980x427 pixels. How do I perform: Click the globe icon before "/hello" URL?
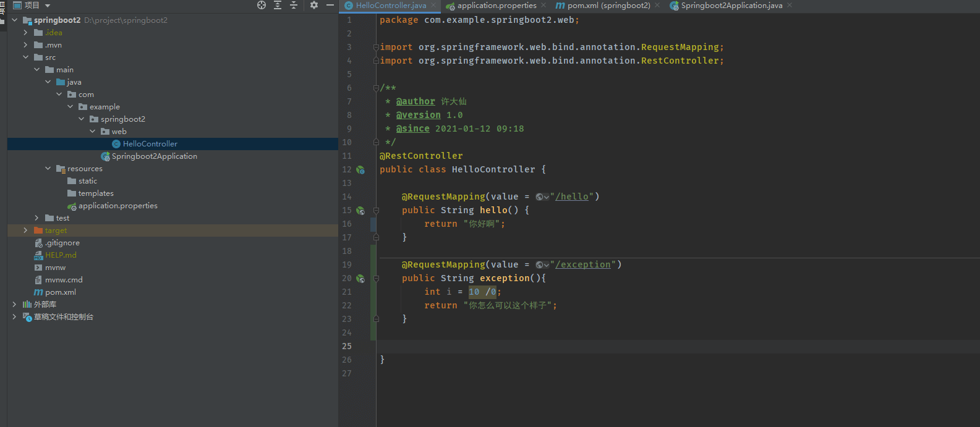click(x=540, y=197)
